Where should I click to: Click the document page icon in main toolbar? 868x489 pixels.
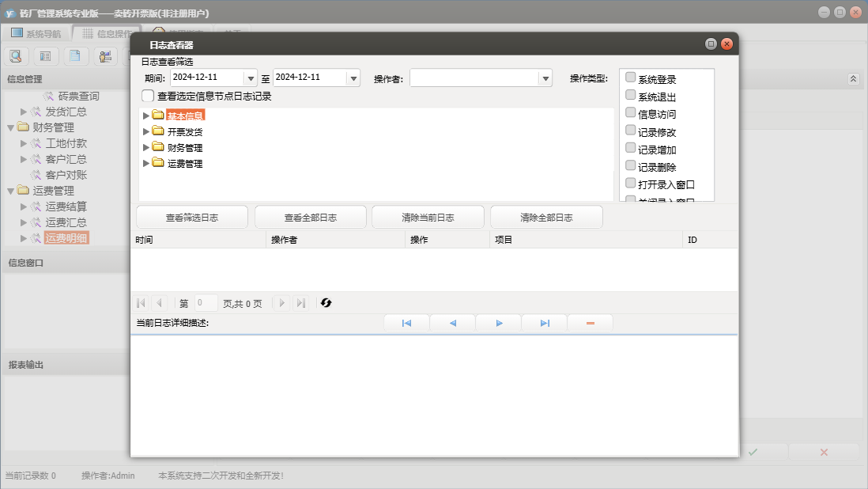click(74, 56)
